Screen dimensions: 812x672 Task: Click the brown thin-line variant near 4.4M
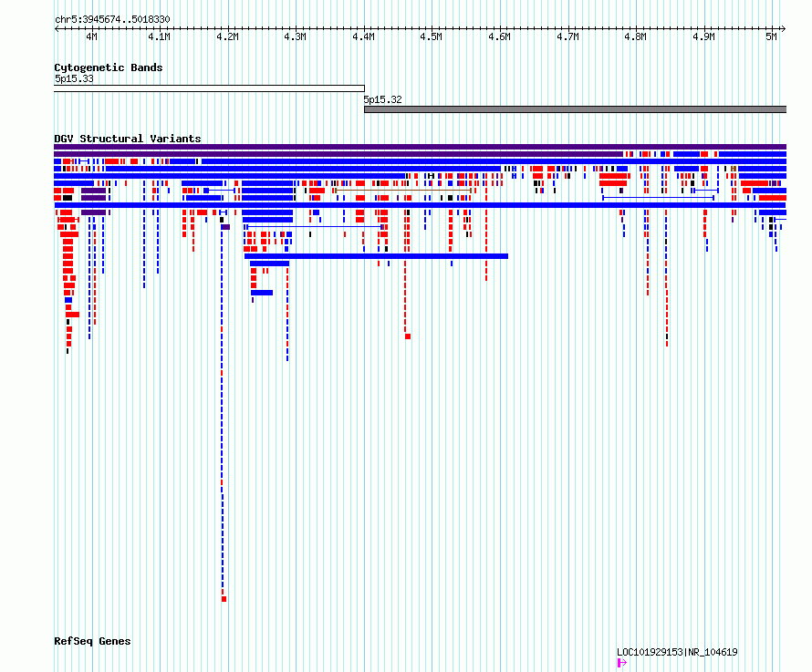(x=403, y=191)
